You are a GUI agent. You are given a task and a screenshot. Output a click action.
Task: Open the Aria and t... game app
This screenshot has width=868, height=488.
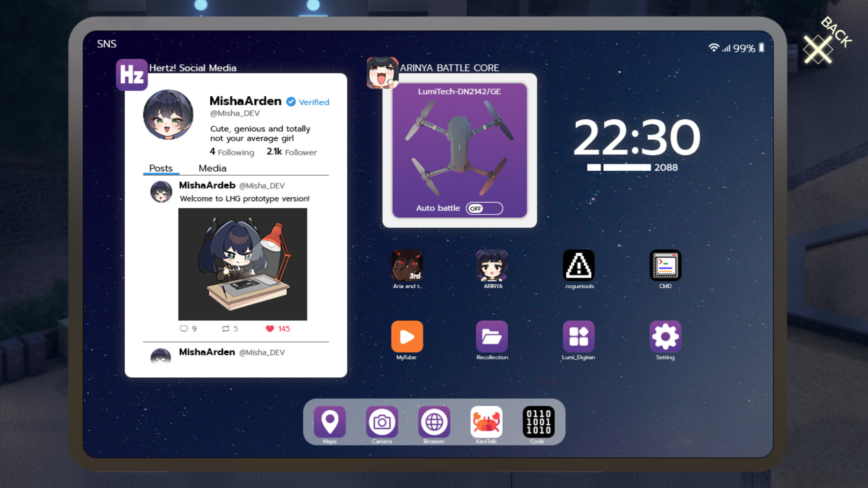(406, 266)
